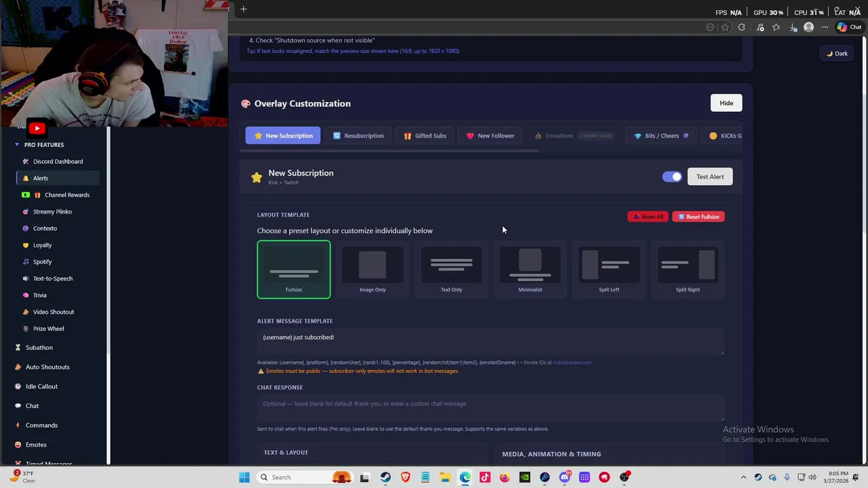Select the Minimalist layout preset
The width and height of the screenshot is (868, 488).
point(530,270)
